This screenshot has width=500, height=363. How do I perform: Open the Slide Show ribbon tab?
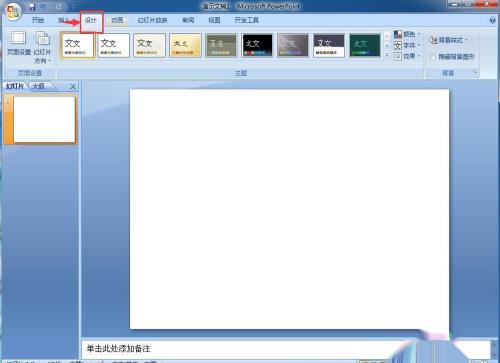[152, 20]
